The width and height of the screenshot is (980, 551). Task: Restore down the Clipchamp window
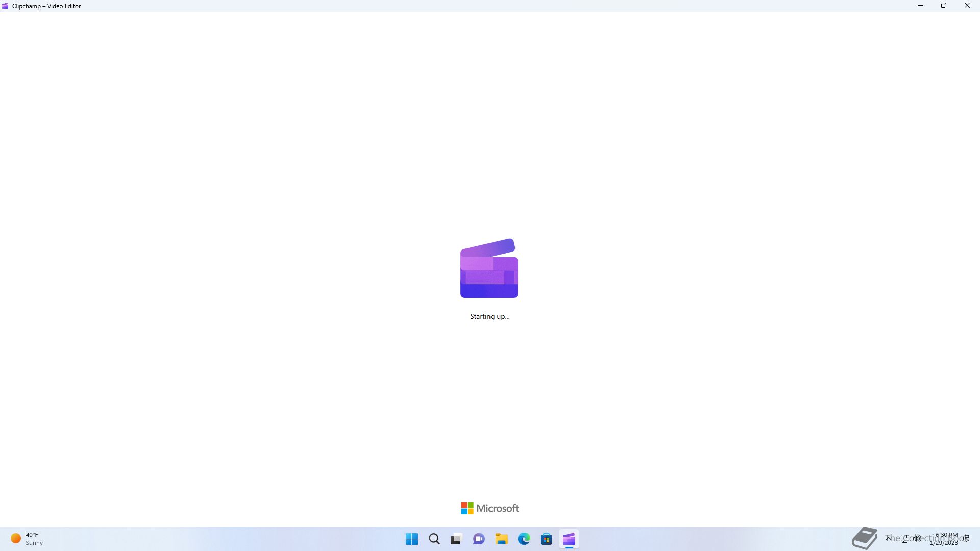click(944, 6)
